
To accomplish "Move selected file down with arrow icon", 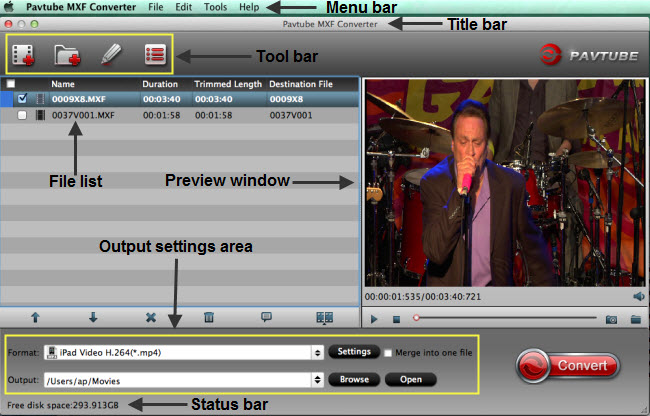I will [x=93, y=318].
